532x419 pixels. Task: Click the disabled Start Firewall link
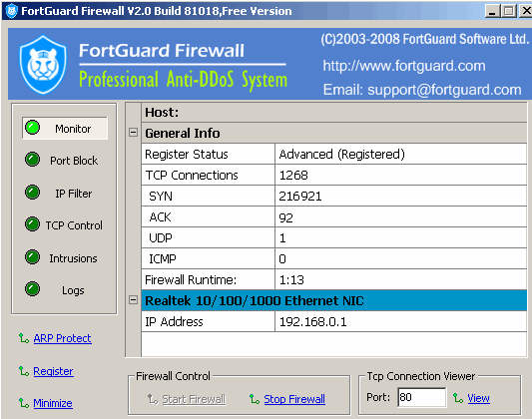point(194,399)
